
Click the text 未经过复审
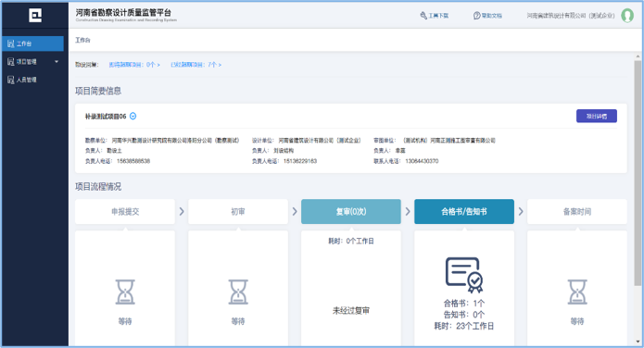click(x=351, y=311)
